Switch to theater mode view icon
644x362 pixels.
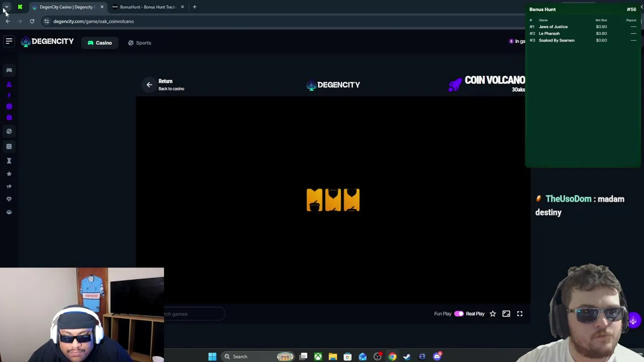point(506,314)
